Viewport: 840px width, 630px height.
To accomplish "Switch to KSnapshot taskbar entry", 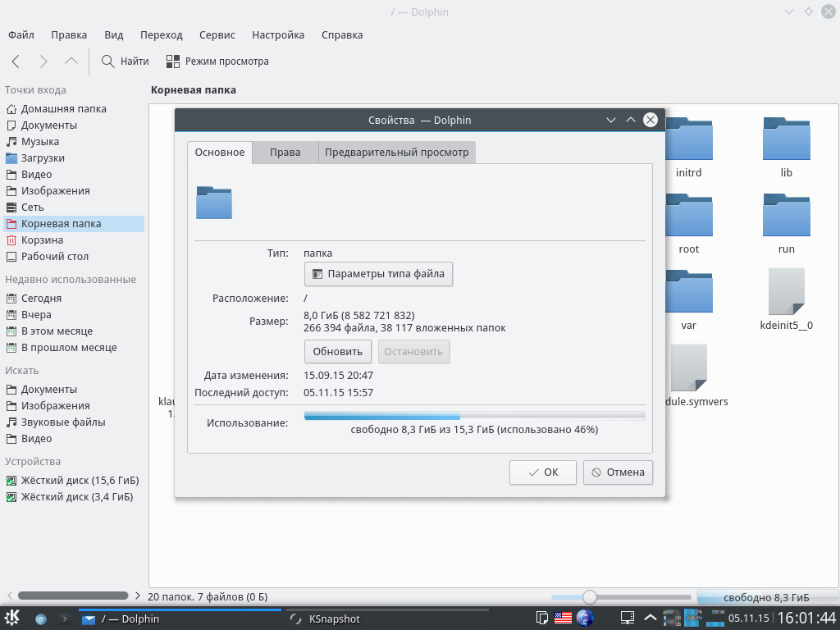I will pyautogui.click(x=387, y=619).
